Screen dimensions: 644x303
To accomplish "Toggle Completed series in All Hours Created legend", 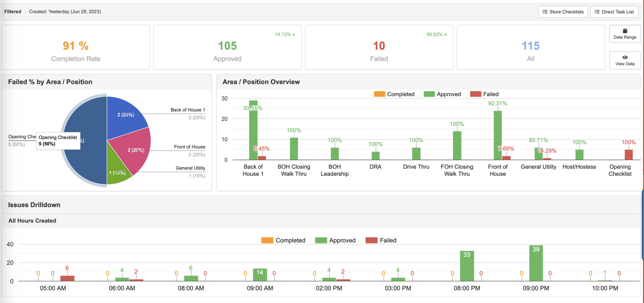I will tap(283, 240).
